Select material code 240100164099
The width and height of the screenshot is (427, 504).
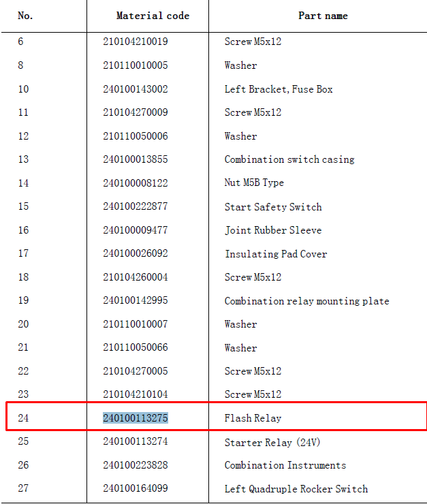pos(136,488)
